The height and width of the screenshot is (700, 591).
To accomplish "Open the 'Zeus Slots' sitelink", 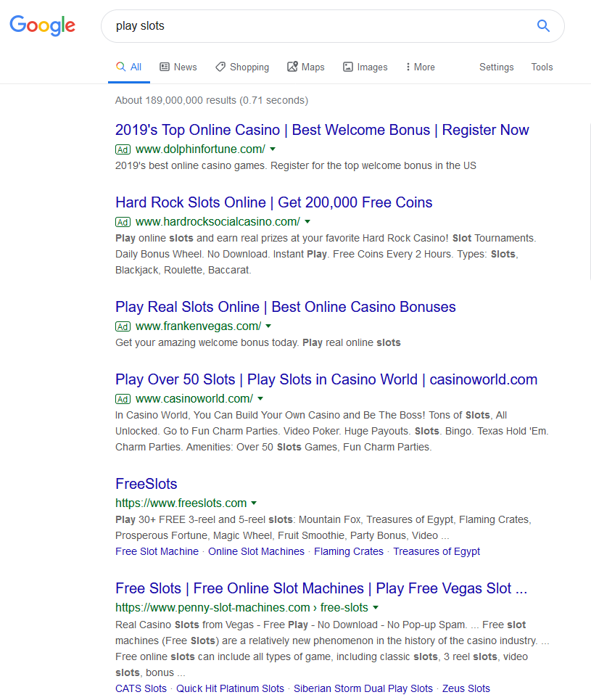I will (x=466, y=688).
